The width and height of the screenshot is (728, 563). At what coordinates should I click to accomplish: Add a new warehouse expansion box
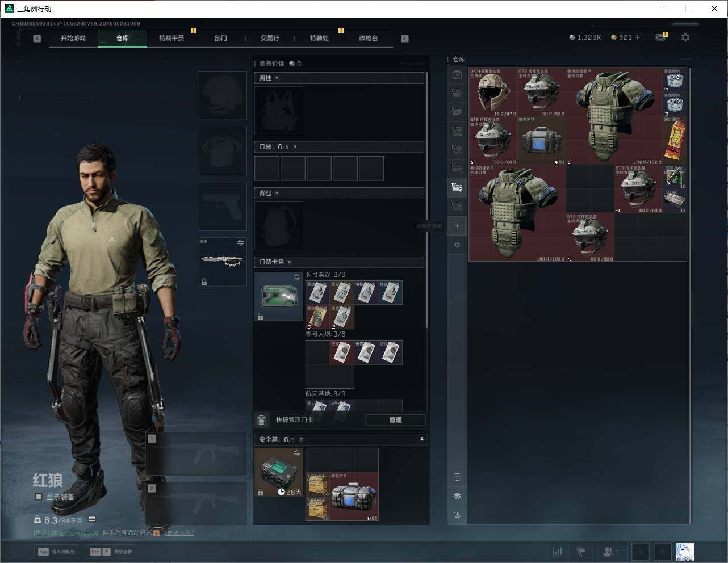457,226
